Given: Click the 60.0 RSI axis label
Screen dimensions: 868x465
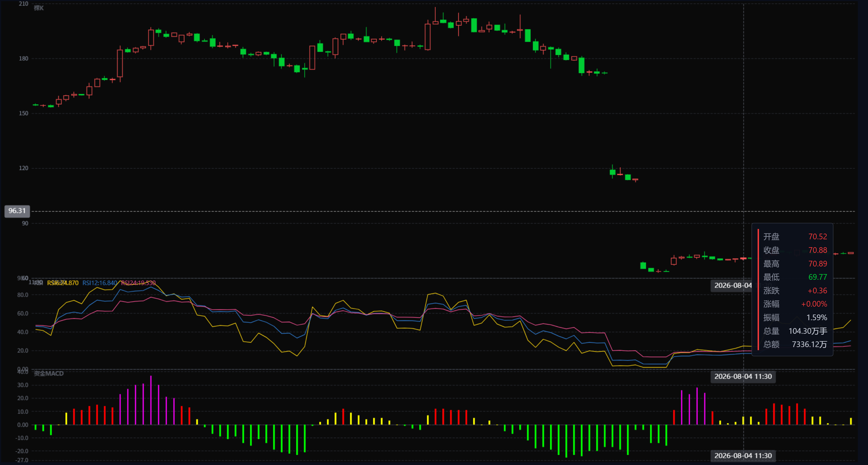Looking at the screenshot, I should pyautogui.click(x=23, y=313).
